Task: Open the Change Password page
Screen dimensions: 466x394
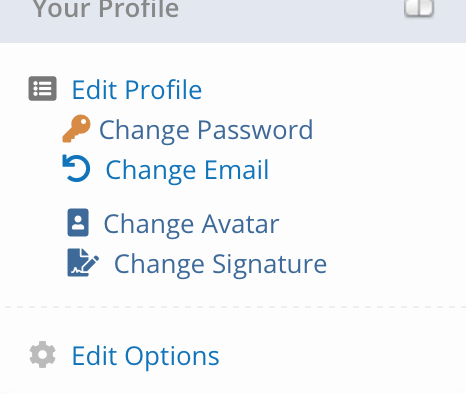Action: 206,130
